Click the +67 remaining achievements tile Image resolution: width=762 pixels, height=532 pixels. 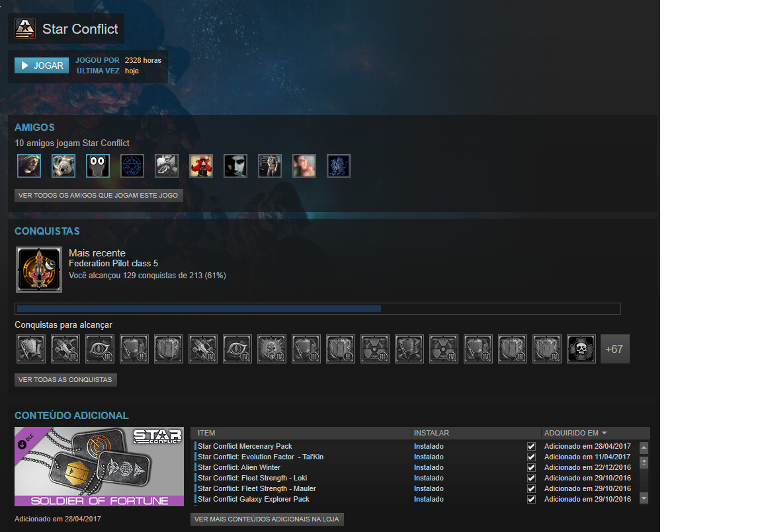614,349
